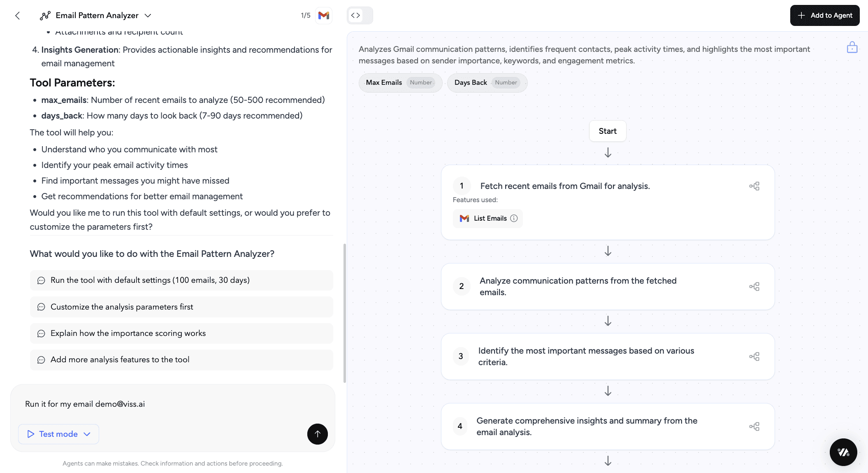This screenshot has height=473, width=868.
Task: Click List Emails info icon
Action: pos(514,218)
